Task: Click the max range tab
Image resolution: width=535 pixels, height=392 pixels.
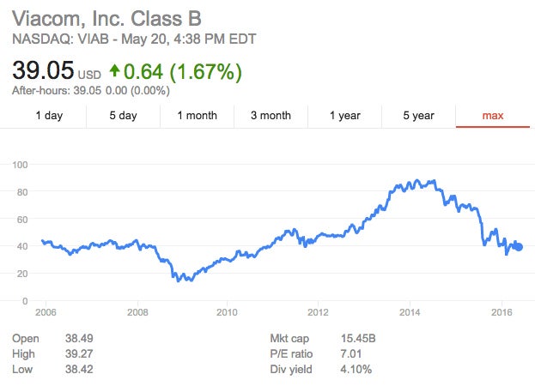Action: coord(492,115)
